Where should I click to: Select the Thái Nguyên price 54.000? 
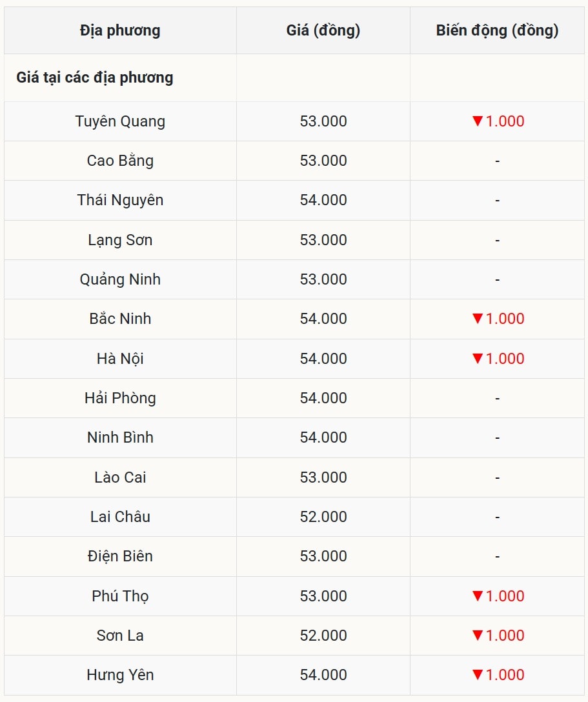coord(323,200)
